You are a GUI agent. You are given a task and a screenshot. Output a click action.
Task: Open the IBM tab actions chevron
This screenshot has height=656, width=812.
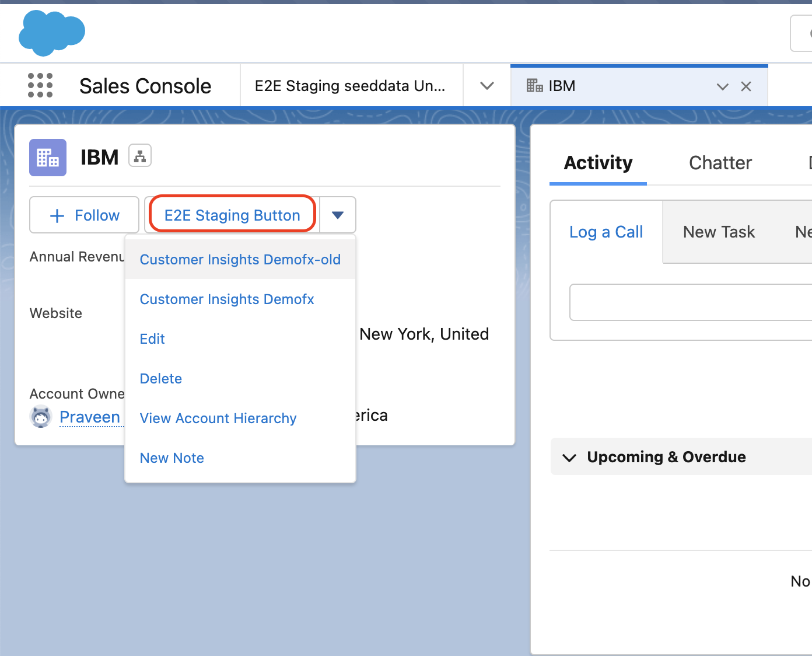tap(722, 86)
